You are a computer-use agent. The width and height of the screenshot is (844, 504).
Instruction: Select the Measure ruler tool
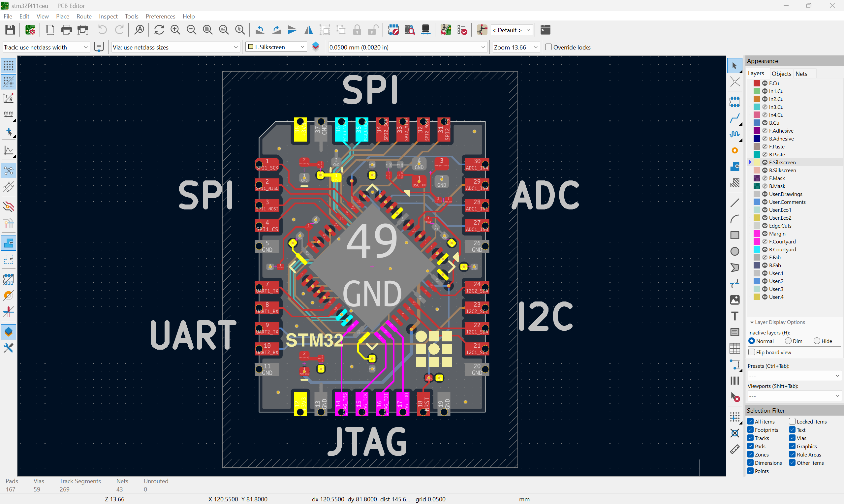pos(735,449)
